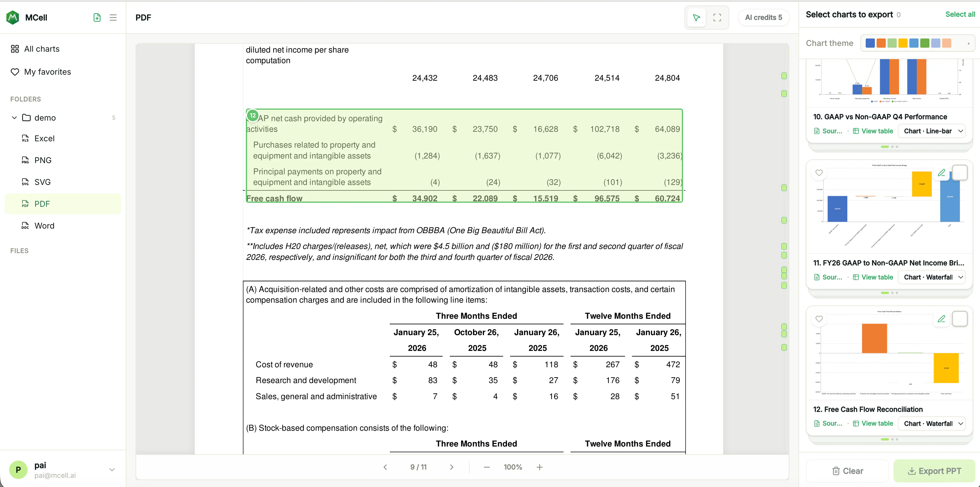Edit the Free Cash Flow Reconciliation chart
Viewport: 980px width, 487px height.
point(941,319)
